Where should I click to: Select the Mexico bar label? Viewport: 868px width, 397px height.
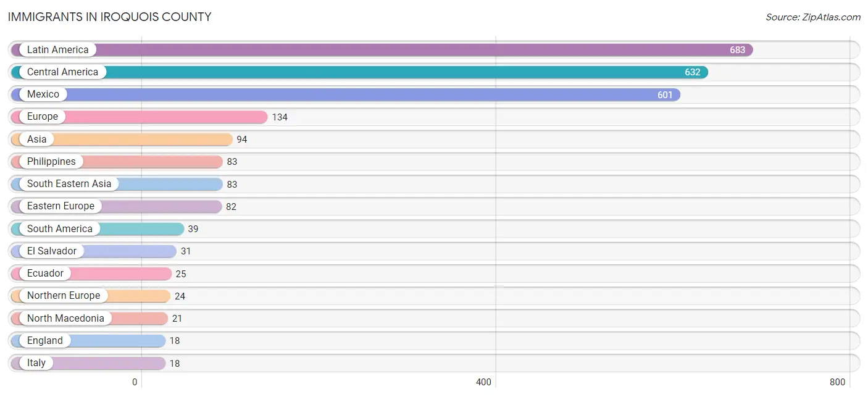43,94
